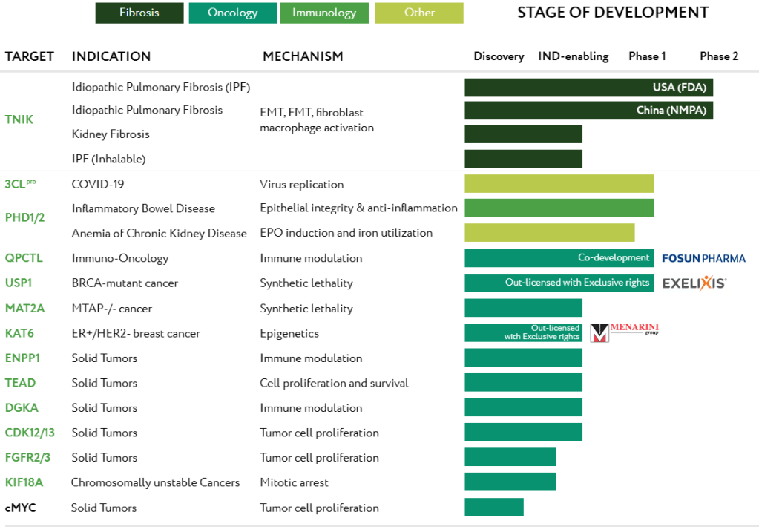
Task: Click the China (NMPA) progress bar
Action: [588, 110]
